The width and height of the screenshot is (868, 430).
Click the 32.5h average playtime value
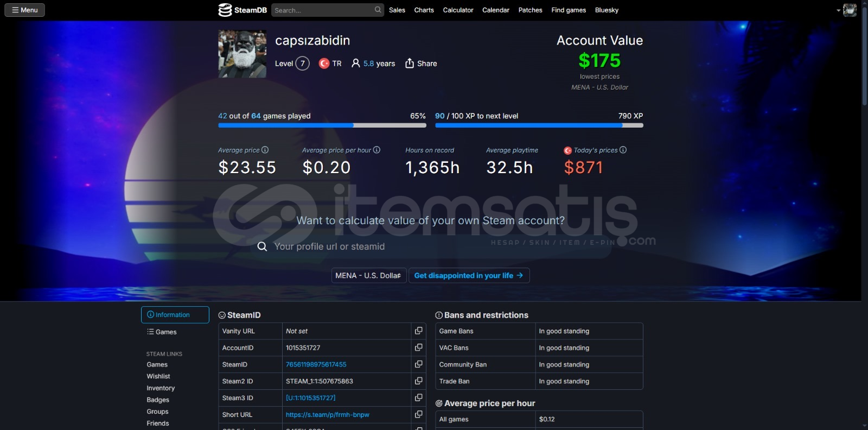pos(509,167)
